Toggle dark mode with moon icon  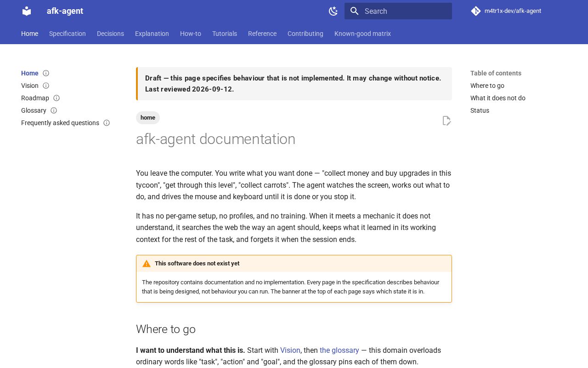tap(334, 11)
